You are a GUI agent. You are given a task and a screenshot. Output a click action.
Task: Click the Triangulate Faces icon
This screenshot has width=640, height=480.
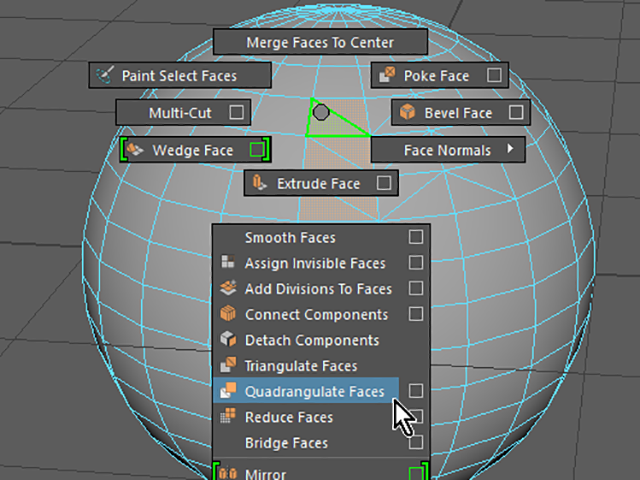click(x=228, y=365)
